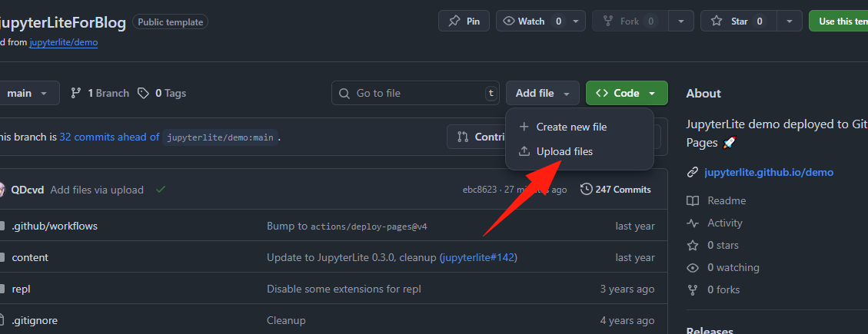Open the green Code dropdown
Viewport: 868px width, 334px height.
click(x=627, y=94)
